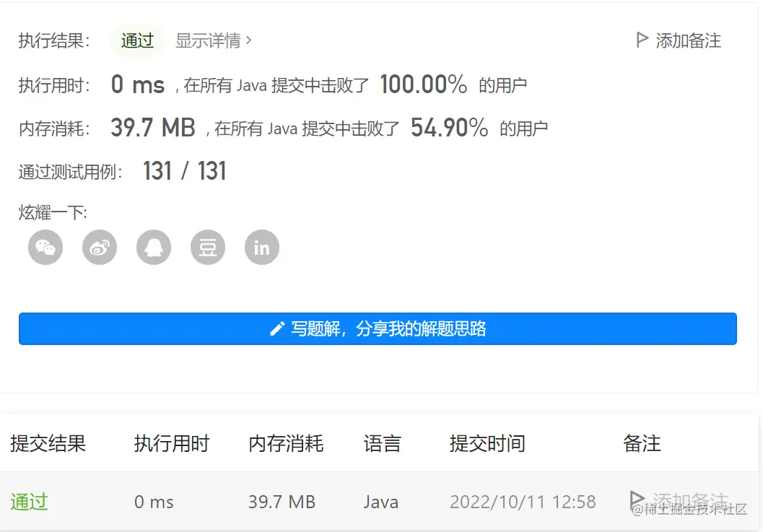Share results via LinkedIn icon
The width and height of the screenshot is (763, 532).
click(x=261, y=247)
